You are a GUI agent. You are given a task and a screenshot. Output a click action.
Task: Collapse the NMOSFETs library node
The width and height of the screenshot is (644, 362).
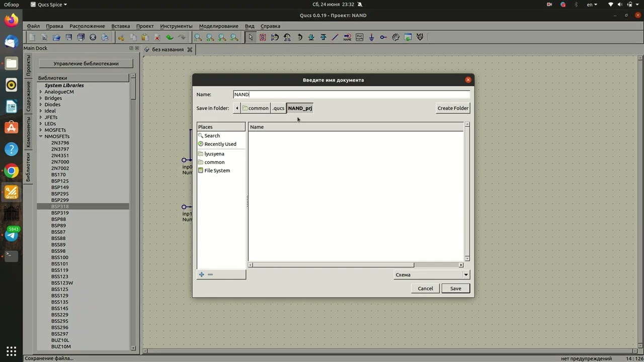(41, 136)
